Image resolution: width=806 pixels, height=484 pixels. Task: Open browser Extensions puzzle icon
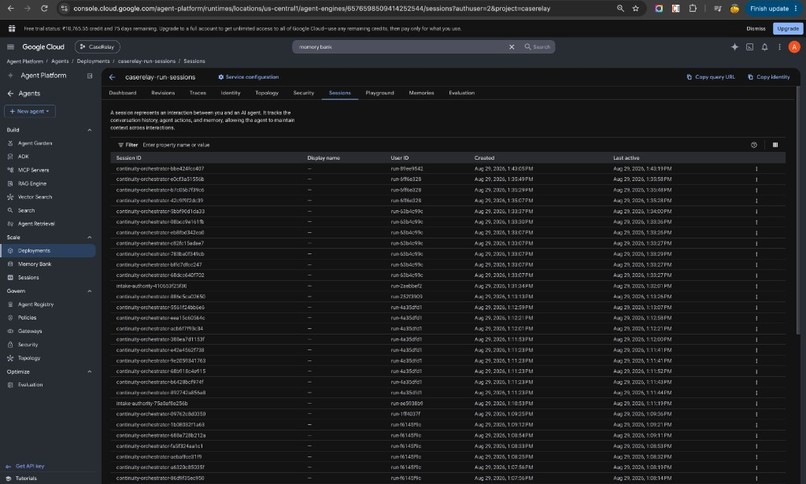(x=693, y=9)
